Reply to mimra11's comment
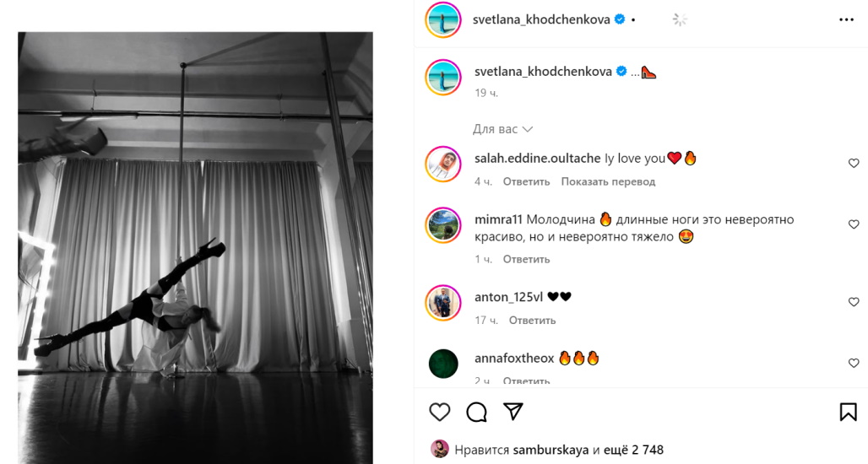The height and width of the screenshot is (464, 868). tap(526, 259)
